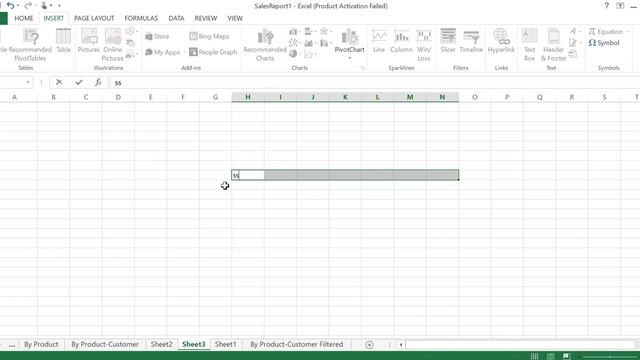Screen dimensions: 640x360
Task: Open the By Product sheet
Action: (41, 344)
